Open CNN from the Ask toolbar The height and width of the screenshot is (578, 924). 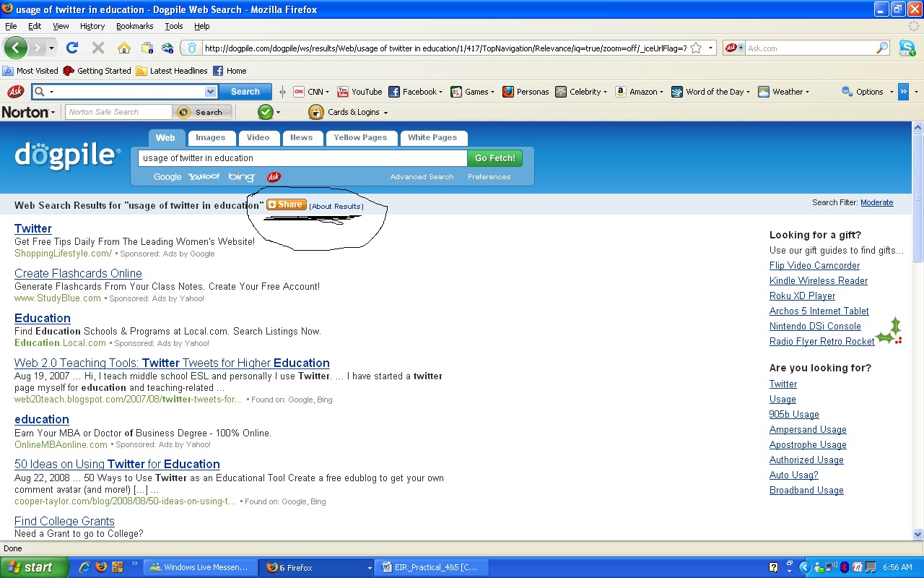tap(310, 92)
